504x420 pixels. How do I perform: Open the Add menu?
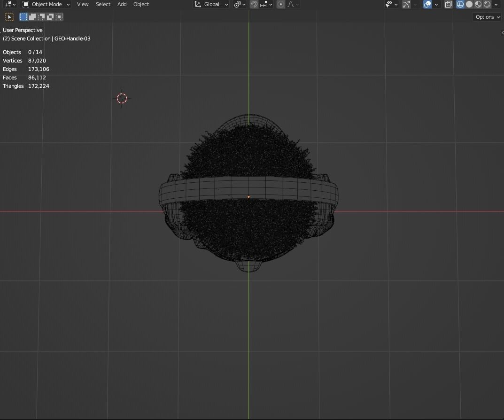click(x=122, y=4)
